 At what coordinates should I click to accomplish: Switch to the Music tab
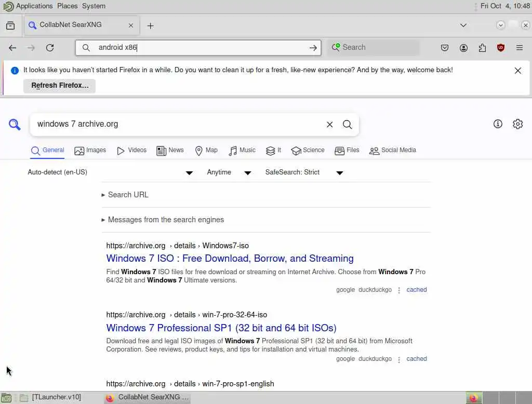pyautogui.click(x=242, y=150)
